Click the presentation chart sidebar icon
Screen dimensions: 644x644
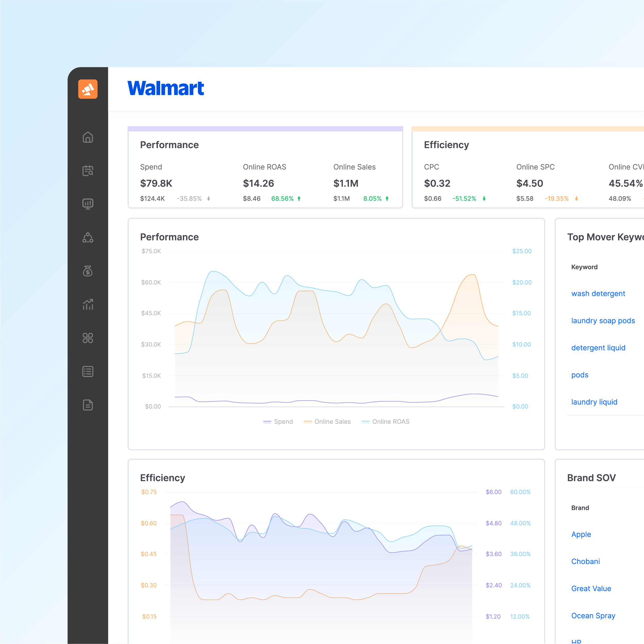pyautogui.click(x=88, y=204)
